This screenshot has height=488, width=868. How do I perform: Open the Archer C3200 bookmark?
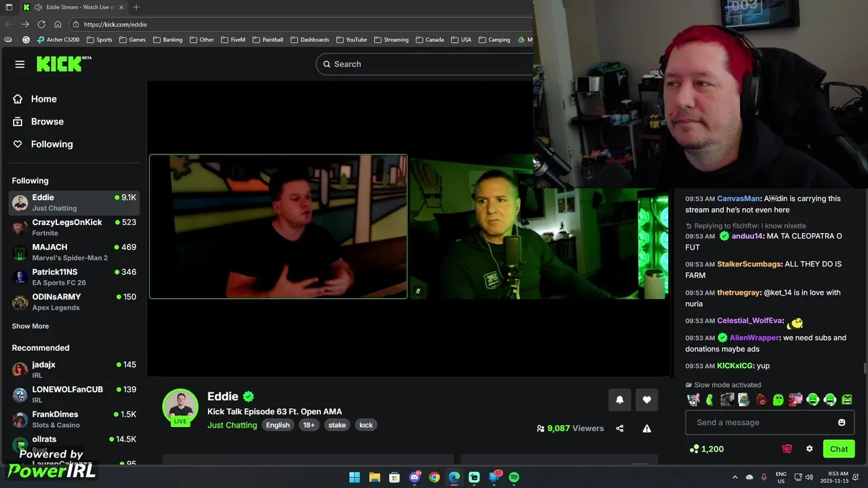pyautogui.click(x=58, y=40)
